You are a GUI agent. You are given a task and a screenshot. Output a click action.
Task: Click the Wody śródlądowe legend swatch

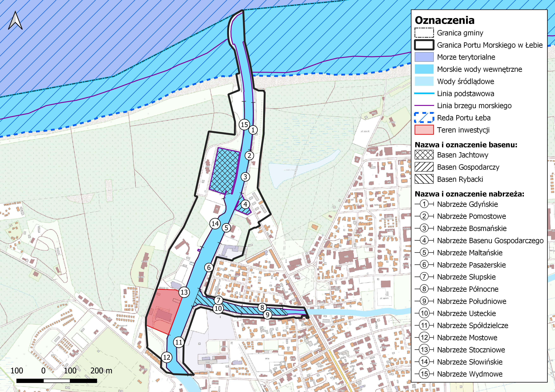[424, 81]
